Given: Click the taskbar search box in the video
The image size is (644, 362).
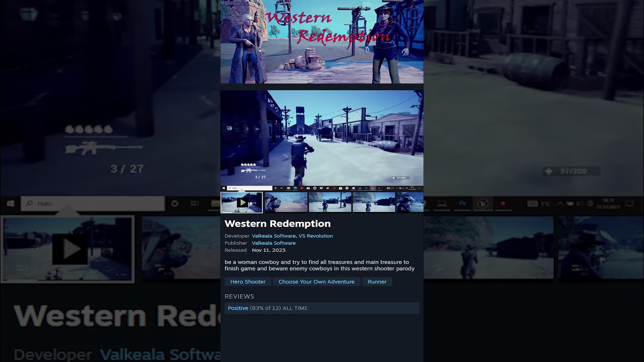Looking at the screenshot, I should (250, 188).
